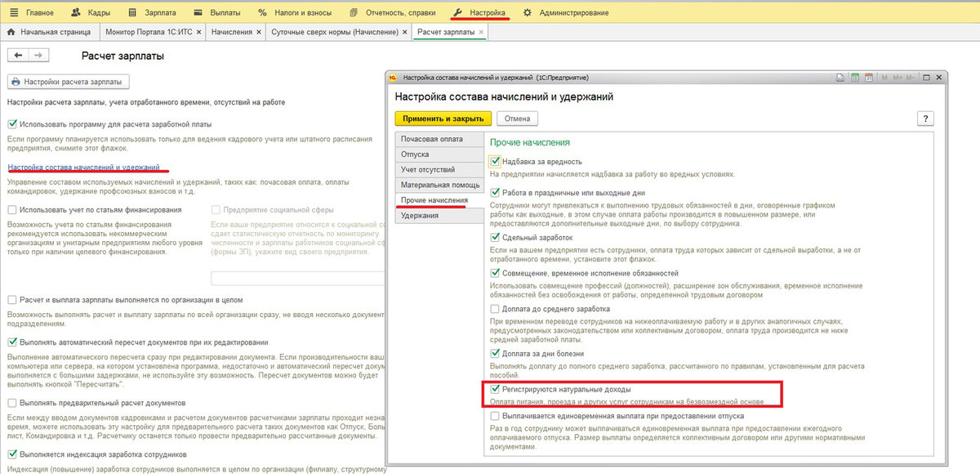Open the Настройка menu section
The height and width of the screenshot is (474, 980).
coord(479,13)
